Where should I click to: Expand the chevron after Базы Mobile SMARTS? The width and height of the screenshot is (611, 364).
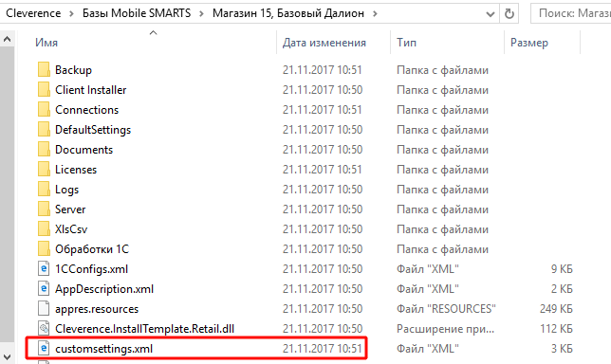[x=201, y=14]
